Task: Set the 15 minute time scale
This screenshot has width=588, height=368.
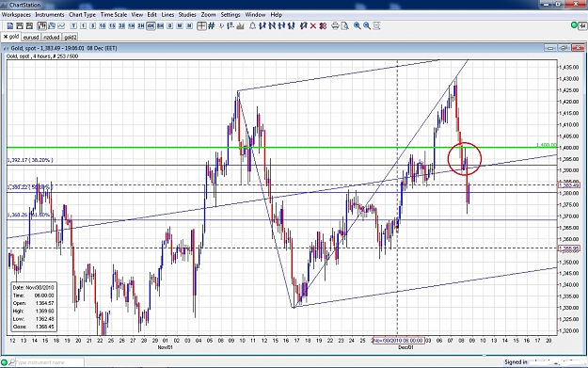Action: point(112,26)
